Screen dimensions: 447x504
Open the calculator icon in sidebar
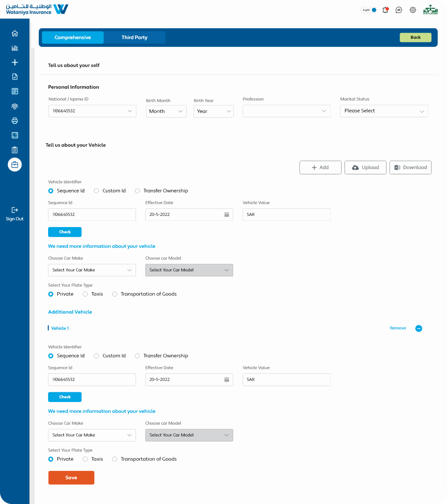pos(15,135)
